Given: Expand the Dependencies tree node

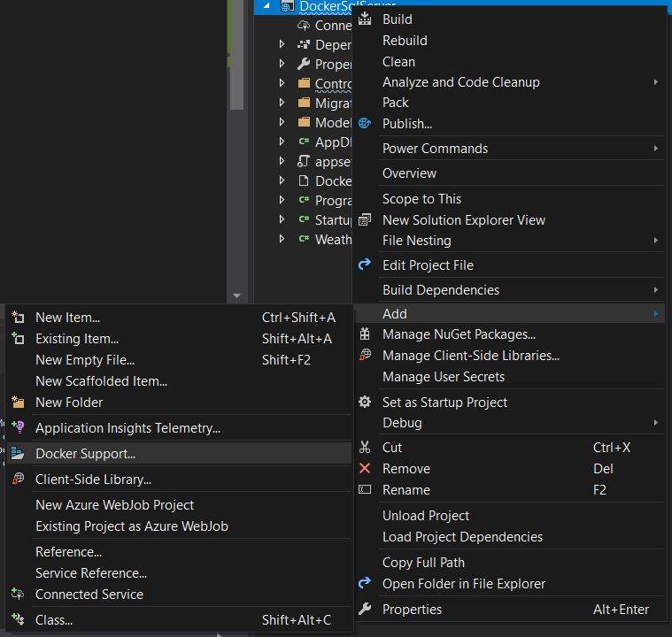Looking at the screenshot, I should (x=282, y=44).
